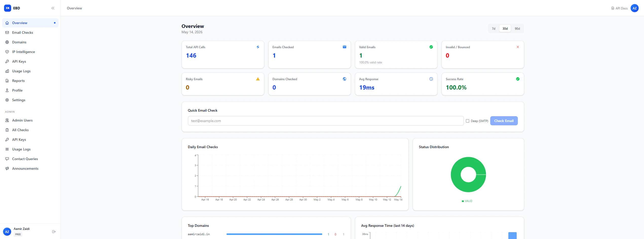Click the red X on Invalid / Bounced card
The image size is (644, 239).
pos(518,47)
